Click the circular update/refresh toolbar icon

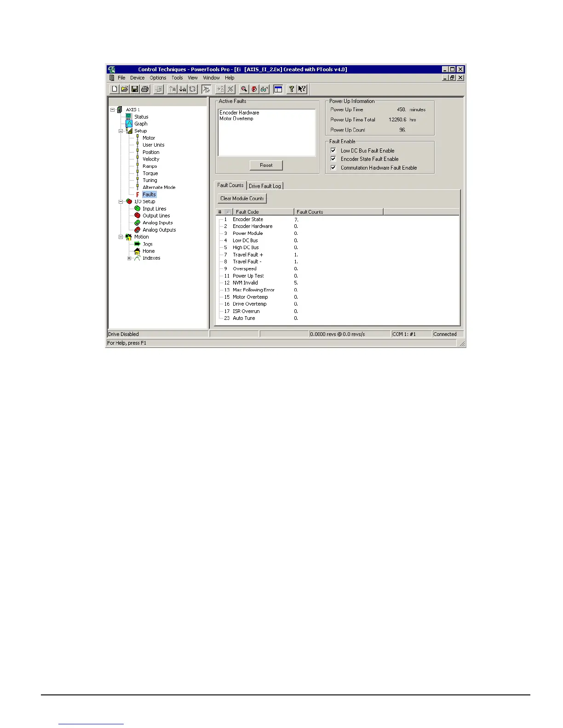[193, 89]
